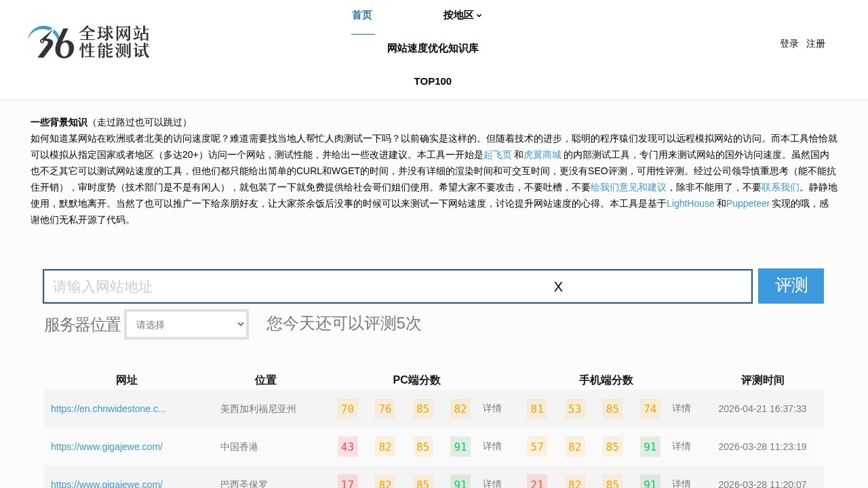Click the 美西加利福尼亚州 location cell
Image resolution: width=868 pixels, height=488 pixels.
pyautogui.click(x=258, y=409)
